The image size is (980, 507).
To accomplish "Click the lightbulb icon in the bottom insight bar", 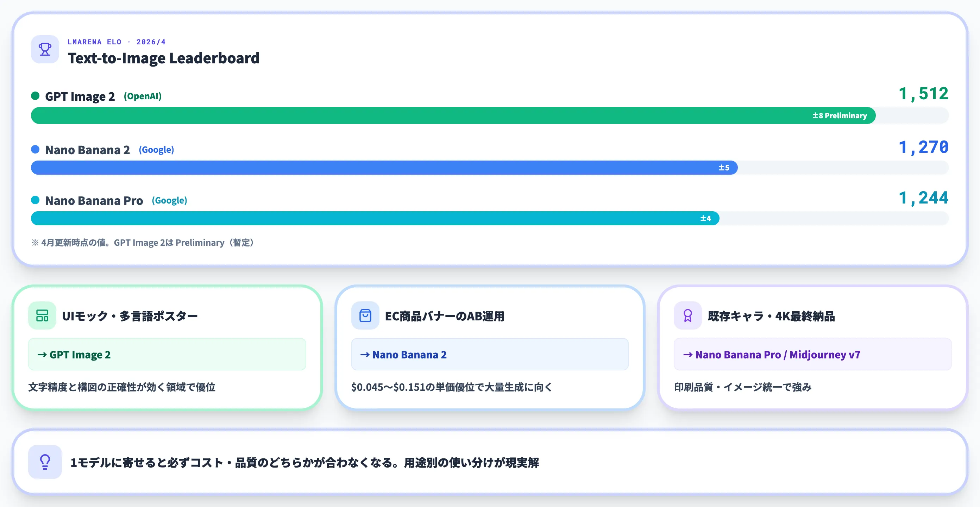I will [x=45, y=463].
